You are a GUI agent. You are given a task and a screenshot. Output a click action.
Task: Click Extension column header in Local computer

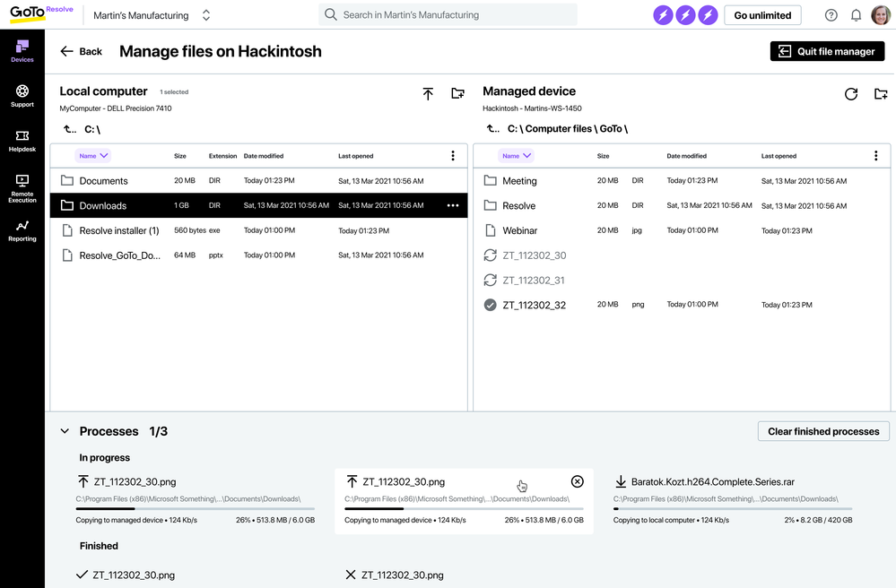click(x=222, y=156)
